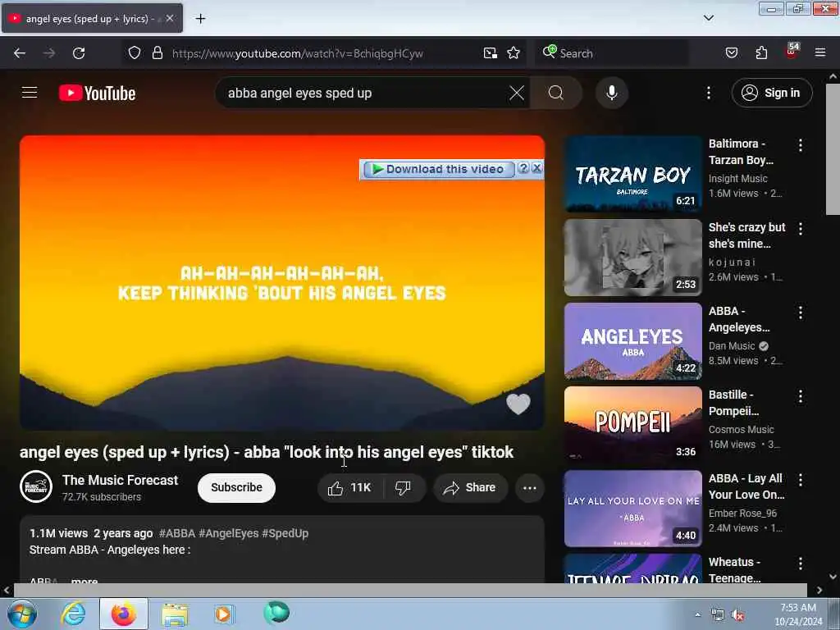Screen dimensions: 840x630
Task: Open more actions ellipsis next to Share
Action: 529,487
